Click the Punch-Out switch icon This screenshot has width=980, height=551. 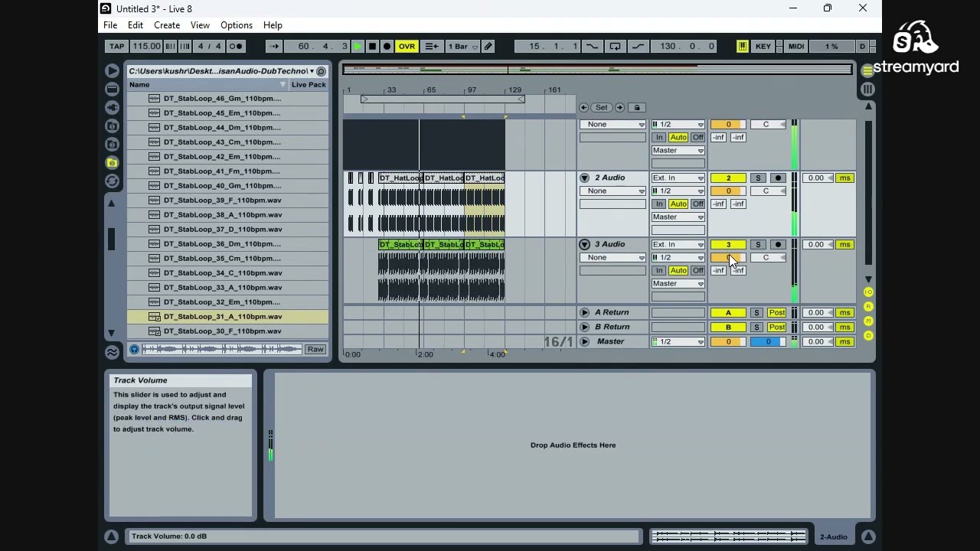pyautogui.click(x=638, y=47)
